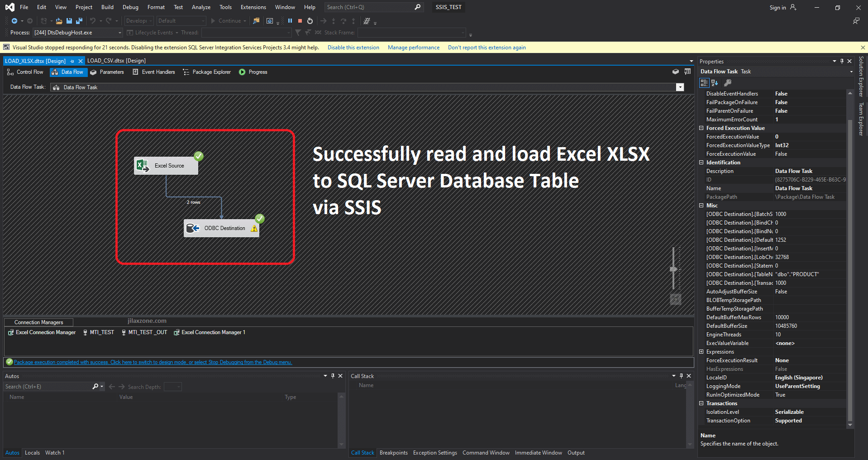Open the Output window tab
Screen dimensions: 868x460
[576, 453]
